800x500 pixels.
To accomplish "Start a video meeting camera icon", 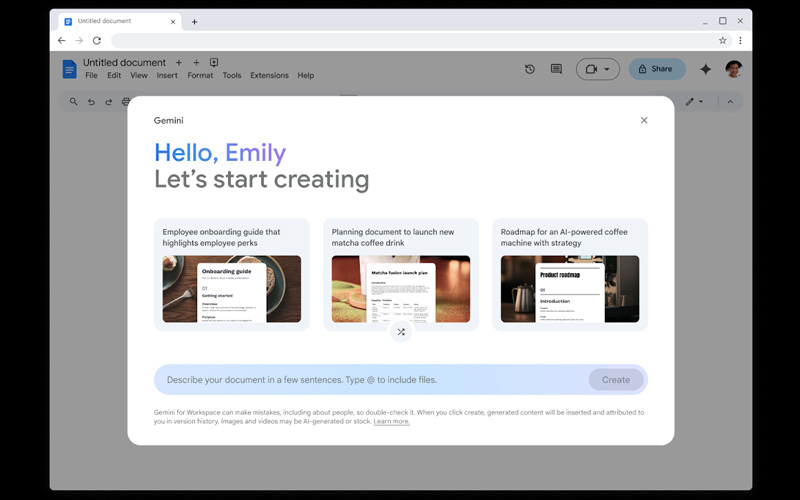I will tap(591, 69).
